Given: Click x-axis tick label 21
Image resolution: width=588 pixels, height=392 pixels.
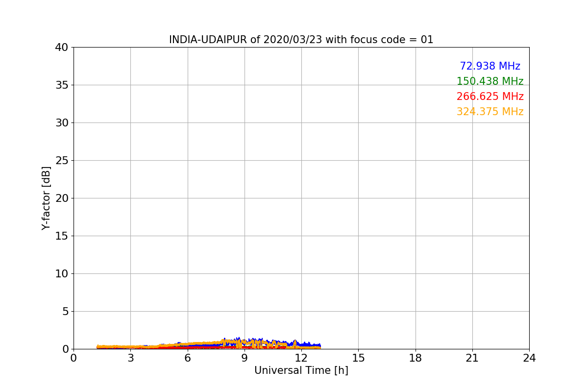Looking at the screenshot, I should click(x=472, y=358).
